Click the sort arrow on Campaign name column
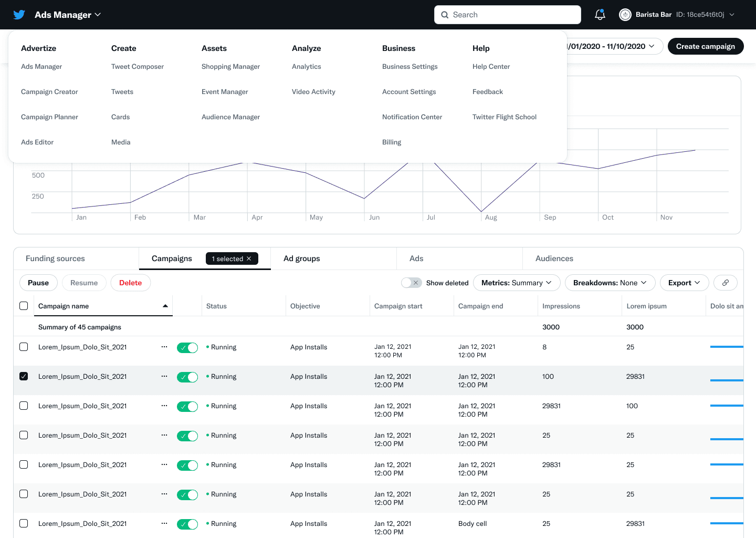This screenshot has width=756, height=538. pyautogui.click(x=164, y=306)
